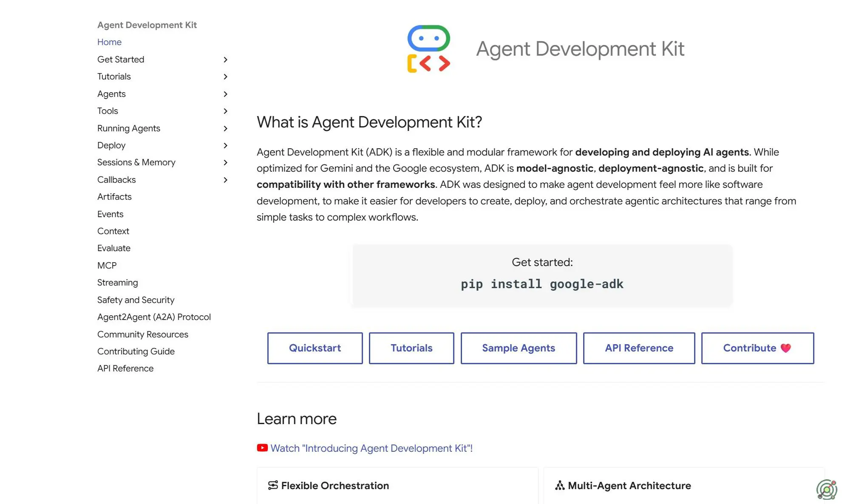This screenshot has height=504, width=842.
Task: Open Safety and Security in the sidebar
Action: 136,300
